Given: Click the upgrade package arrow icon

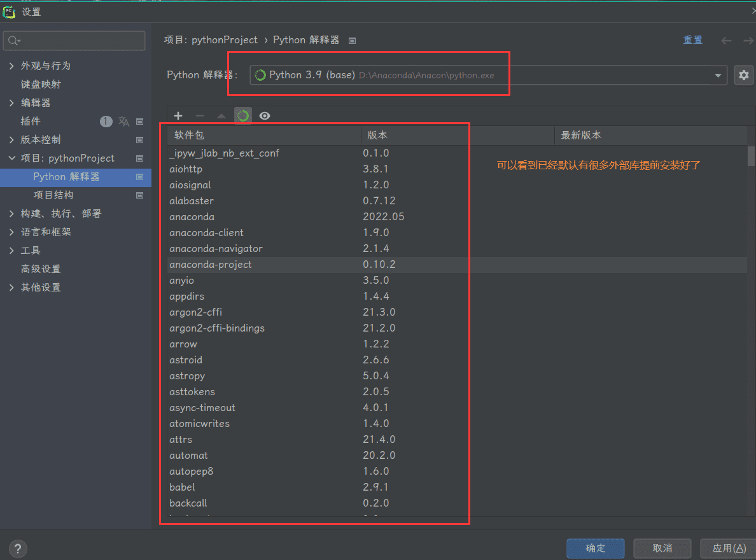Looking at the screenshot, I should pos(221,116).
